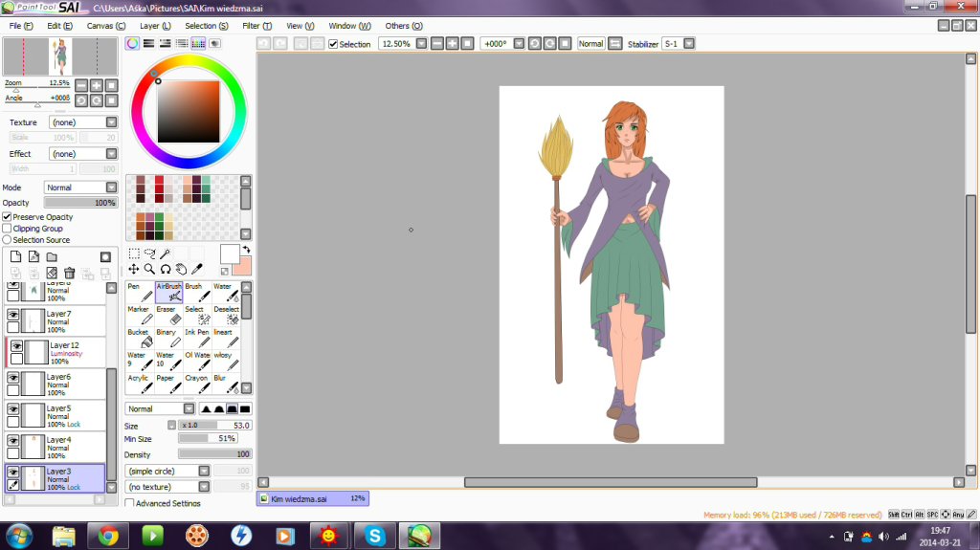Pick the zoom magnifier tool
The image size is (980, 550).
(x=149, y=269)
